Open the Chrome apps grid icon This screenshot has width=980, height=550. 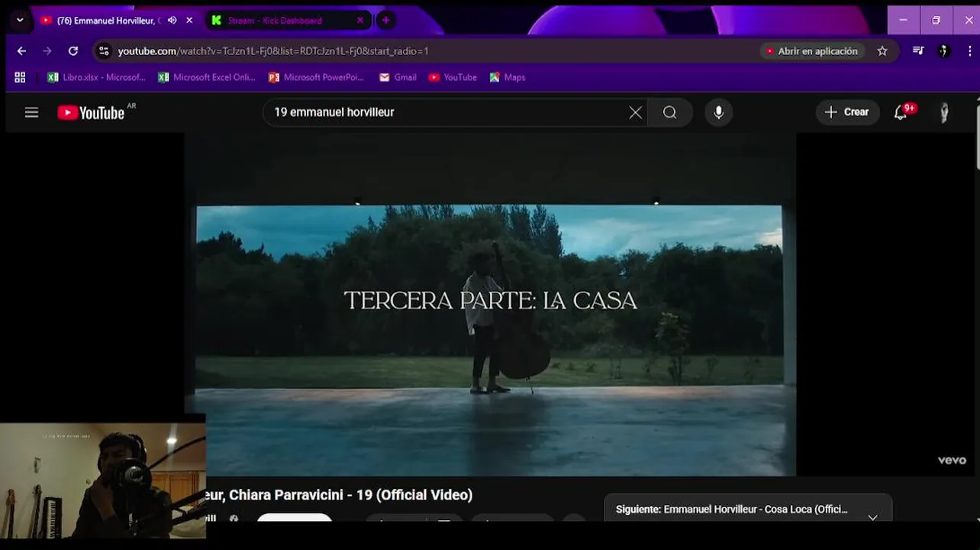21,77
